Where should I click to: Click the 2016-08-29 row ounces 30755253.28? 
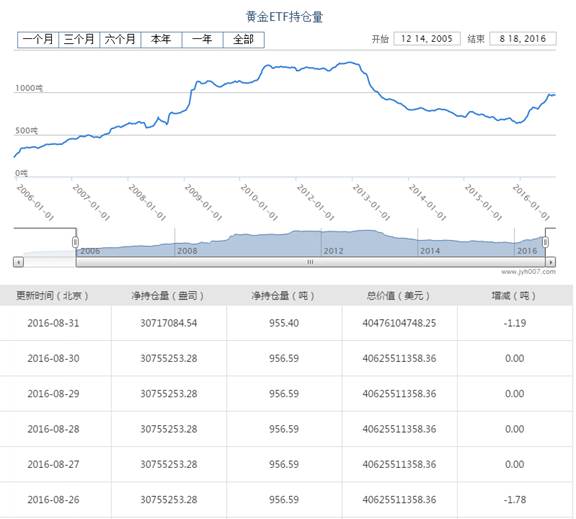(x=169, y=394)
